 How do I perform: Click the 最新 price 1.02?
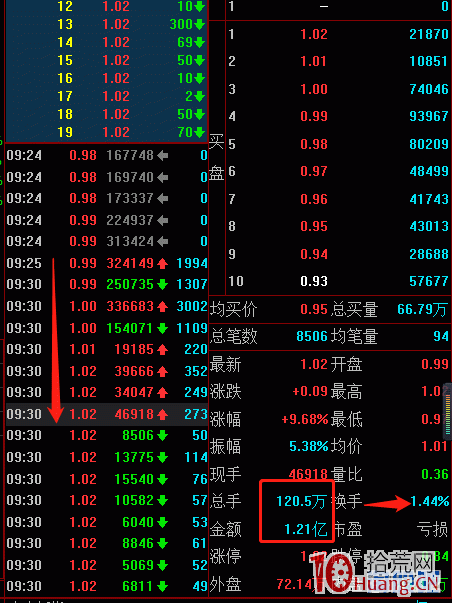click(314, 365)
